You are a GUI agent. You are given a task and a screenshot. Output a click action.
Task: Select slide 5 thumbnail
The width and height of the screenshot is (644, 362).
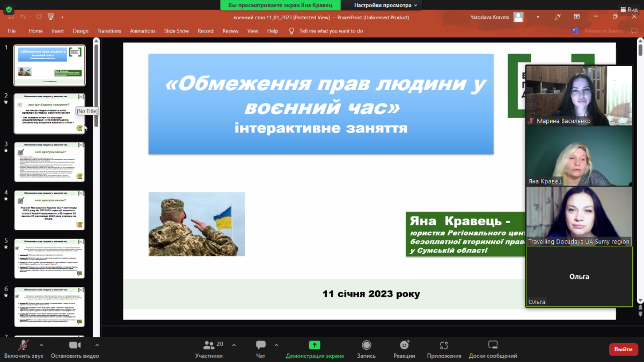[49, 258]
